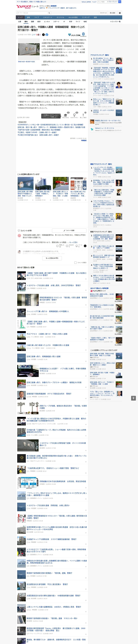This screenshot has height=644, width=138.
Task: Share article on X from the headline area
Action: point(43,35)
